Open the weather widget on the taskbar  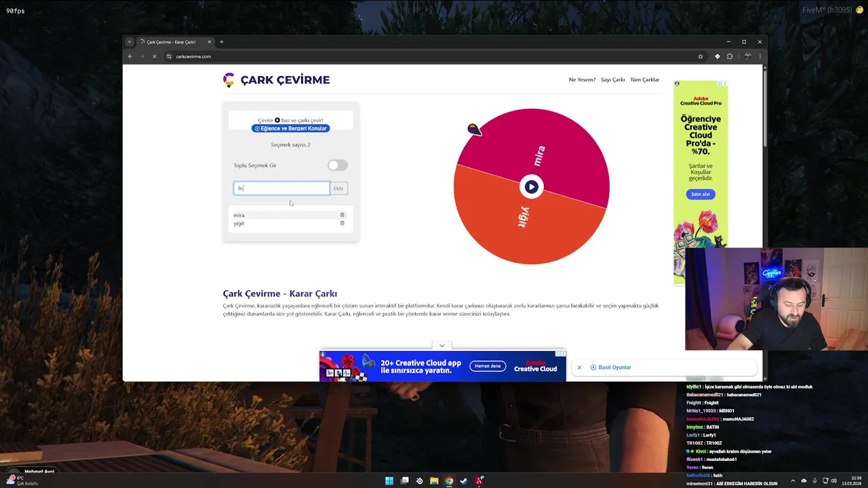click(22, 481)
